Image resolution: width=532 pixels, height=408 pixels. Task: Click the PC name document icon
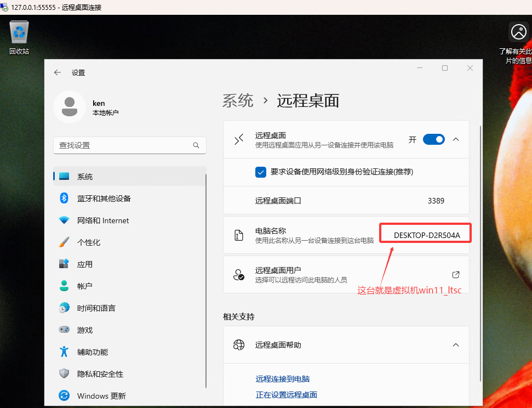[x=239, y=235]
